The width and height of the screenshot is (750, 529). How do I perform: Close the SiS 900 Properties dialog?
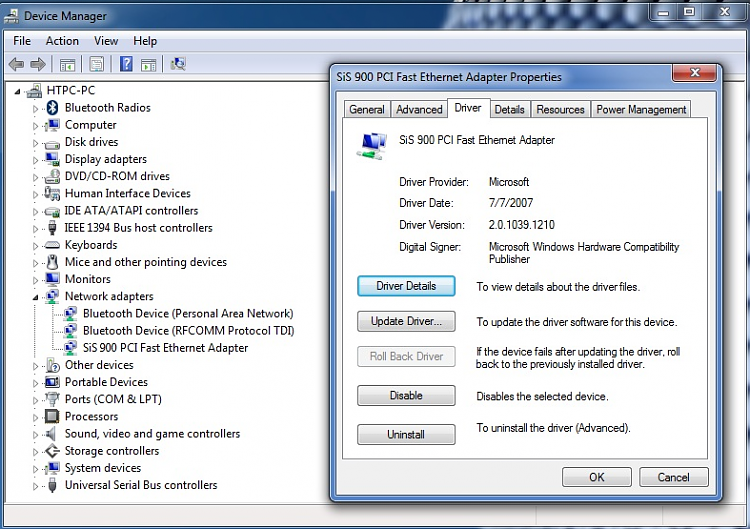695,73
